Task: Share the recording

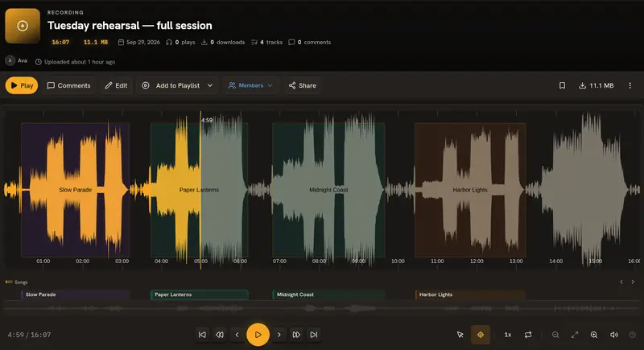Action: (303, 85)
